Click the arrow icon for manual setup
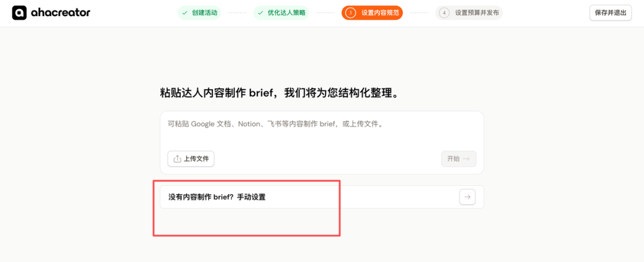Image resolution: width=644 pixels, height=262 pixels. pos(467,197)
